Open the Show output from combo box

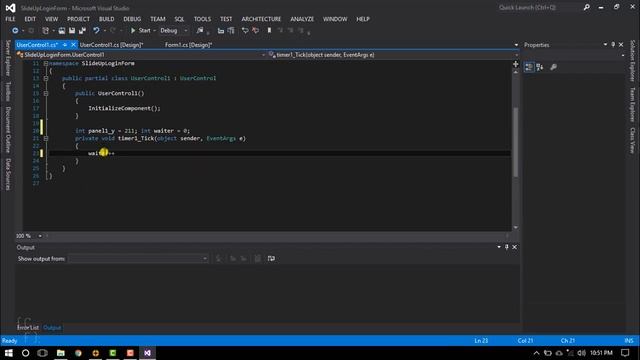click(138, 259)
